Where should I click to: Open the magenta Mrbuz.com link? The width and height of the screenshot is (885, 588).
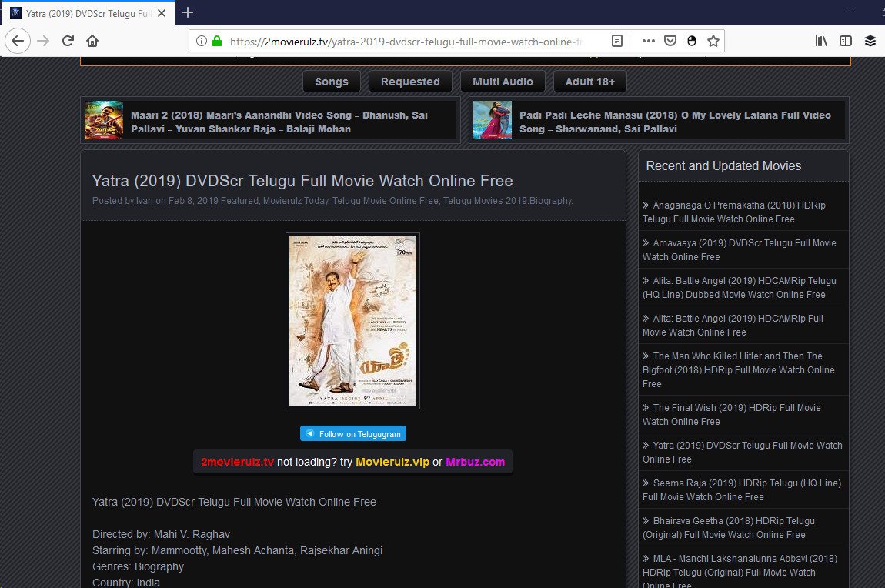click(476, 462)
